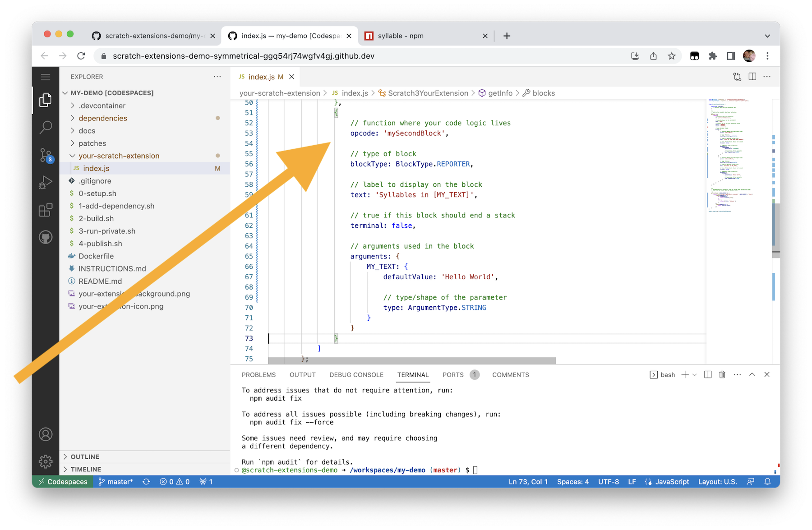Viewport: 812px width, 530px height.
Task: Open the Source Control view showing 3 changes
Action: pyautogui.click(x=46, y=155)
